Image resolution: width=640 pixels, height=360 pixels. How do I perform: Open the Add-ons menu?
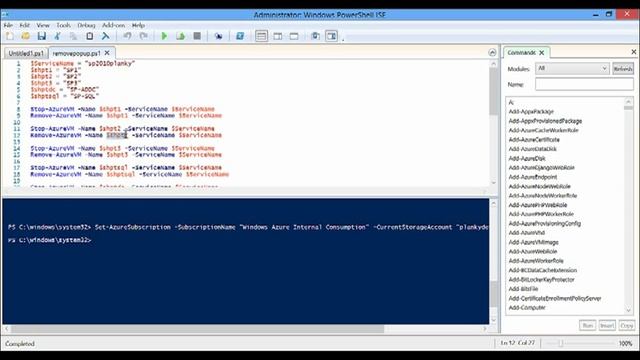tap(113, 25)
